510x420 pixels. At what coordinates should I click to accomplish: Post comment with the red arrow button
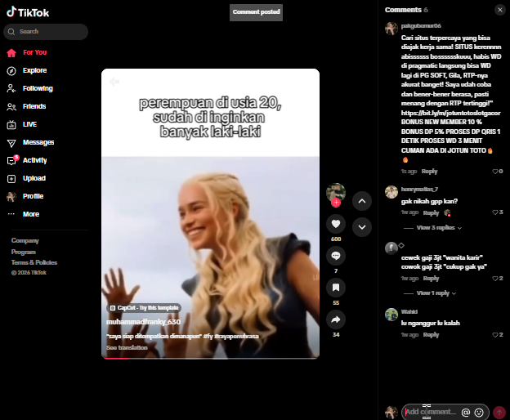499,412
